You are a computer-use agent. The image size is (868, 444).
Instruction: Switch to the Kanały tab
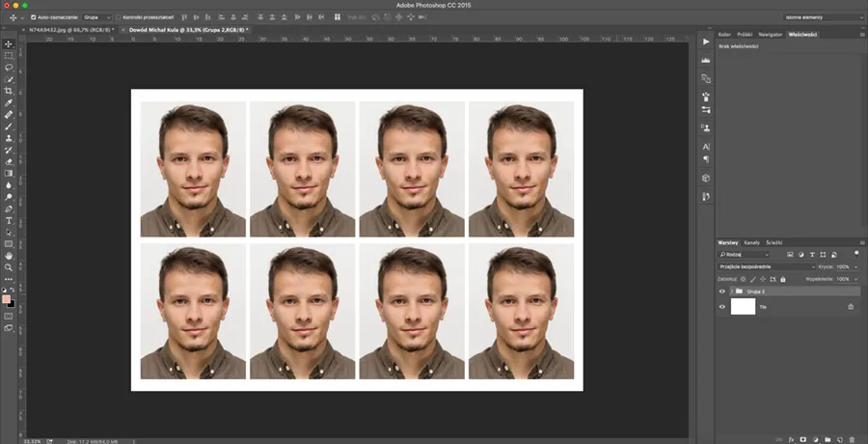coord(752,242)
